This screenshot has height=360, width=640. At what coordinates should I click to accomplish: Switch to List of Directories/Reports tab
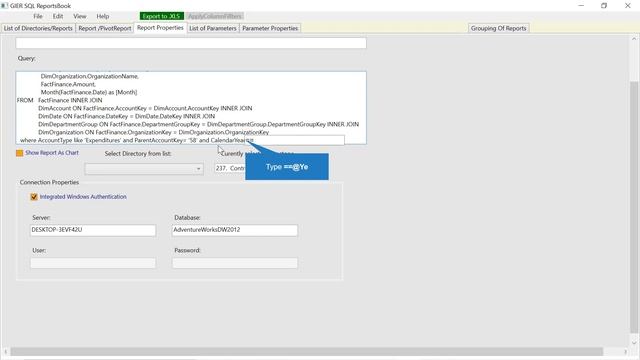(38, 28)
